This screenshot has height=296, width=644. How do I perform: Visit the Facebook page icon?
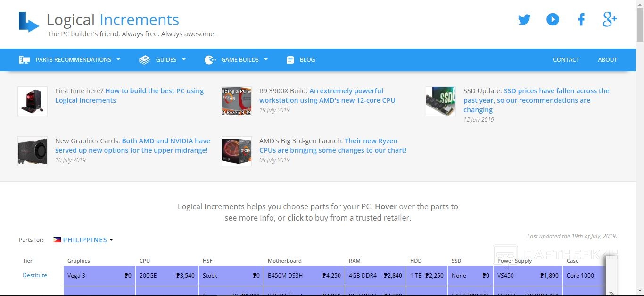click(581, 19)
